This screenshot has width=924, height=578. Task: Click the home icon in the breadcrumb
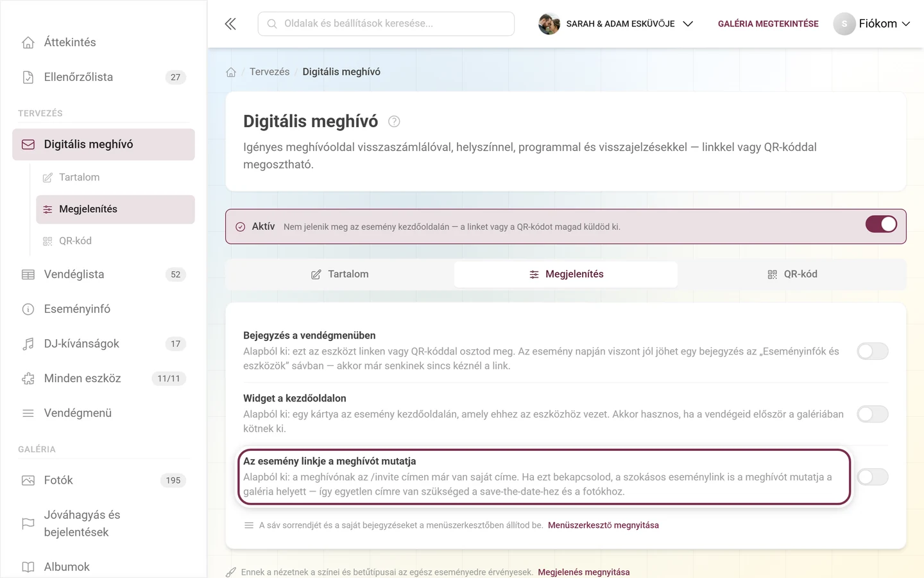(x=231, y=72)
